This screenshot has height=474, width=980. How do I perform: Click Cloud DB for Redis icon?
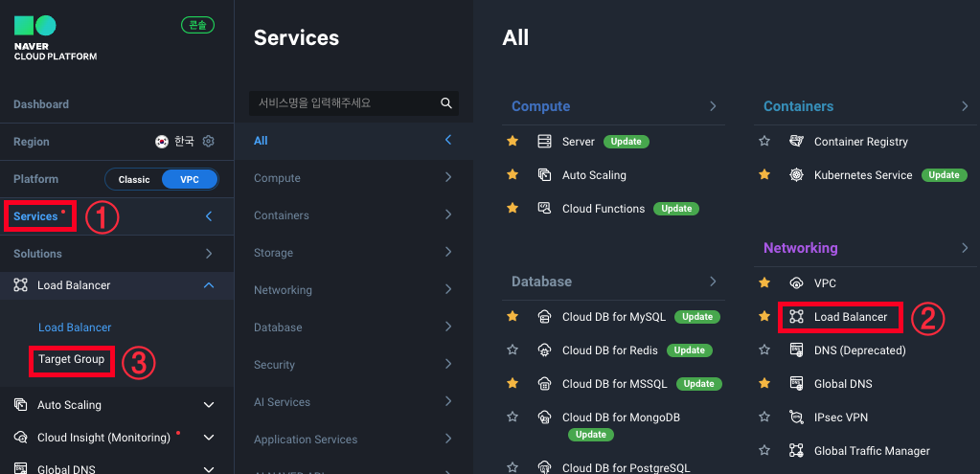[544, 350]
